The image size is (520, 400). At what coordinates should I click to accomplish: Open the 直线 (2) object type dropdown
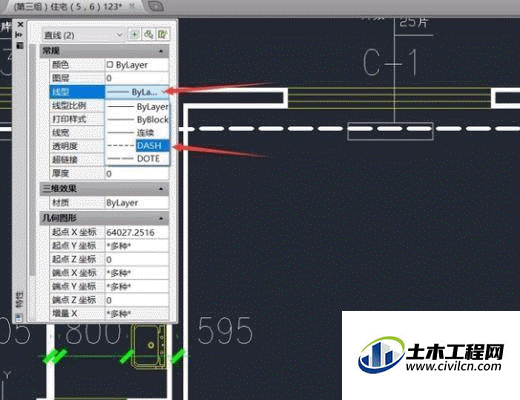[82, 35]
